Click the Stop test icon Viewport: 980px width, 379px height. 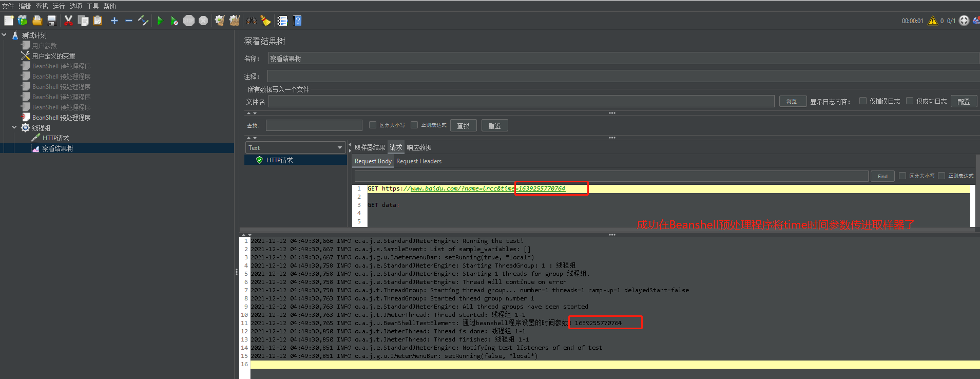pyautogui.click(x=189, y=21)
